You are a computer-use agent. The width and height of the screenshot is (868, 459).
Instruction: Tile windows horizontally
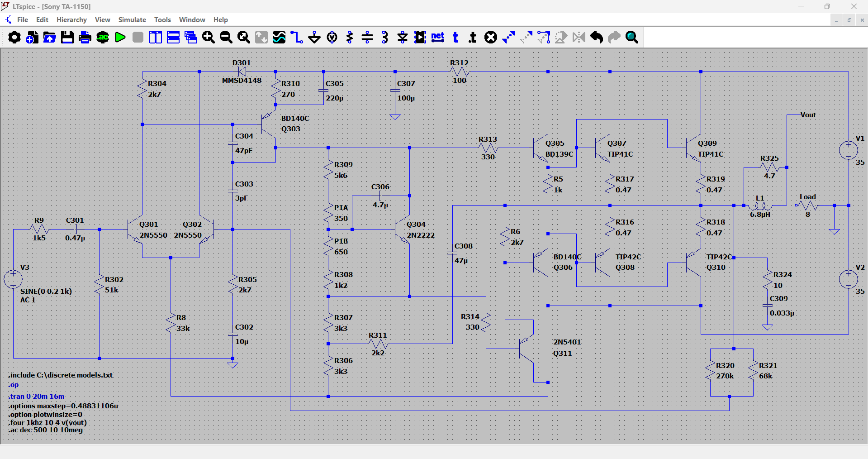click(173, 37)
